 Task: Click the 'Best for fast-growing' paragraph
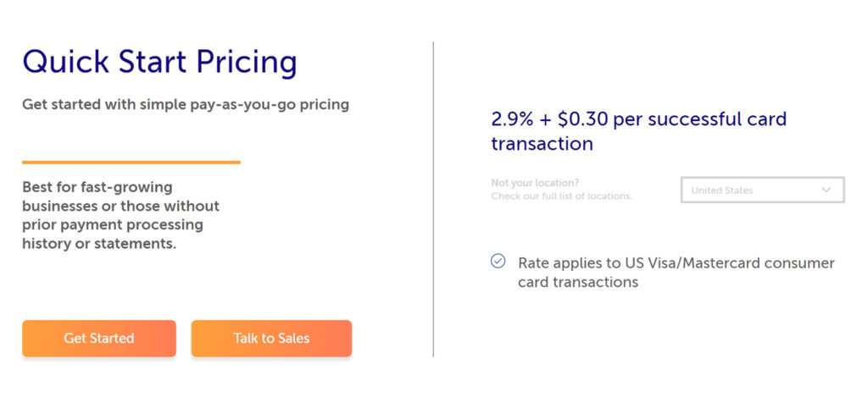pyautogui.click(x=120, y=216)
